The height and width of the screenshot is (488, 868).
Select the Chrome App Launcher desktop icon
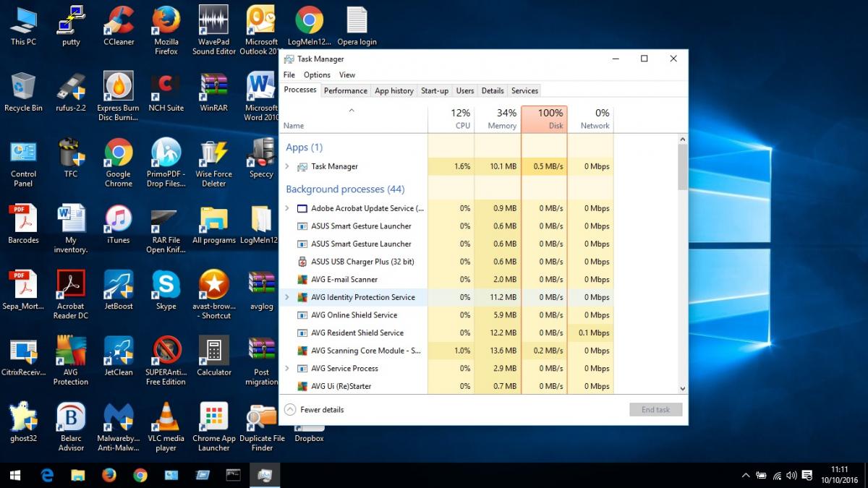click(214, 427)
